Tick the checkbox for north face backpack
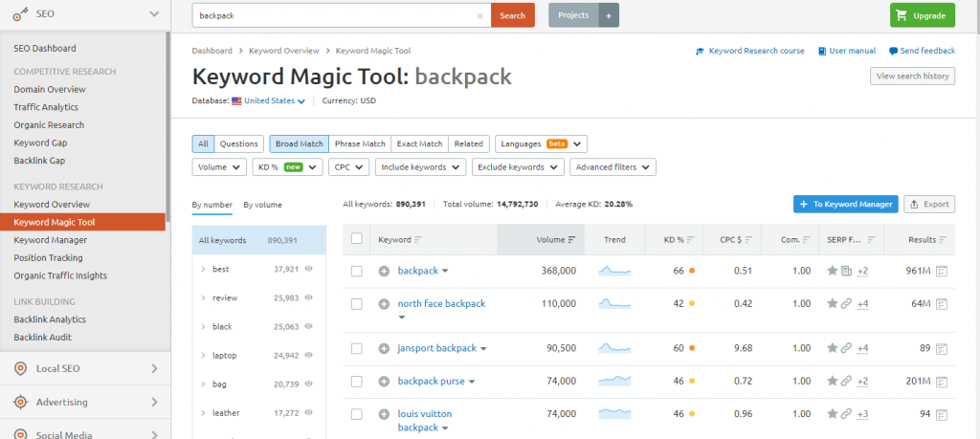Image resolution: width=980 pixels, height=439 pixels. pyautogui.click(x=356, y=304)
